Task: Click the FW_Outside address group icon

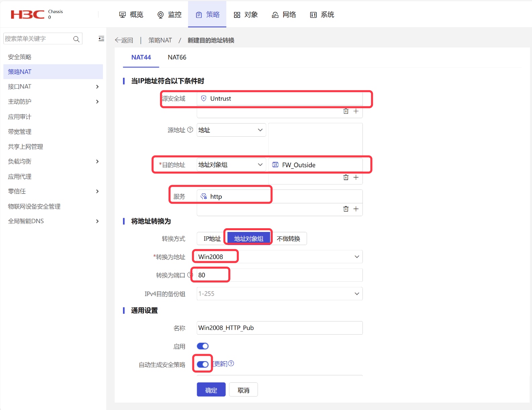Action: 275,165
